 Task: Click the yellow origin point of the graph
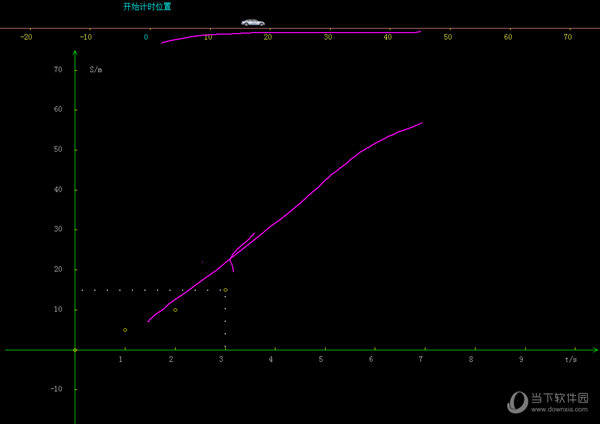point(75,350)
